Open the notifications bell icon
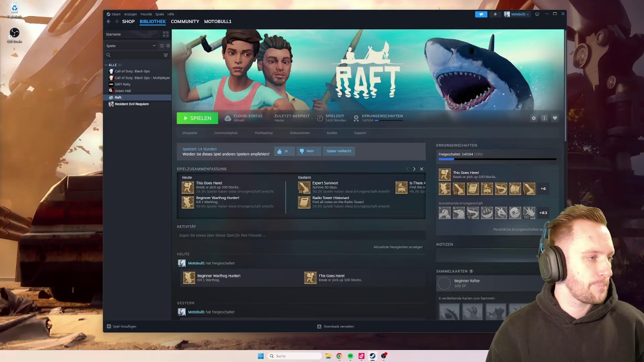 point(495,14)
